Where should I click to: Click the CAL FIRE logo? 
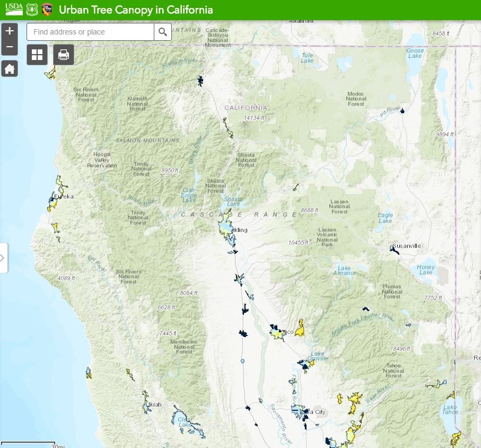(47, 10)
